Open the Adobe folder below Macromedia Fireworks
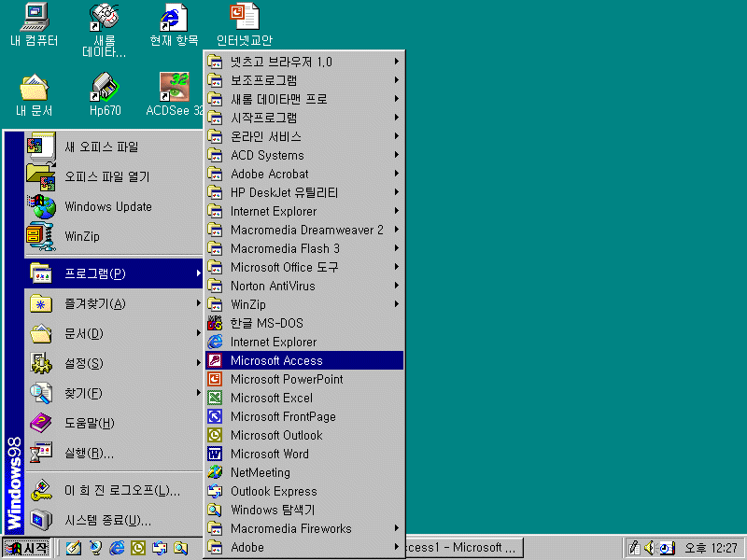Screen dimensions: 747x560 pyautogui.click(x=304, y=547)
